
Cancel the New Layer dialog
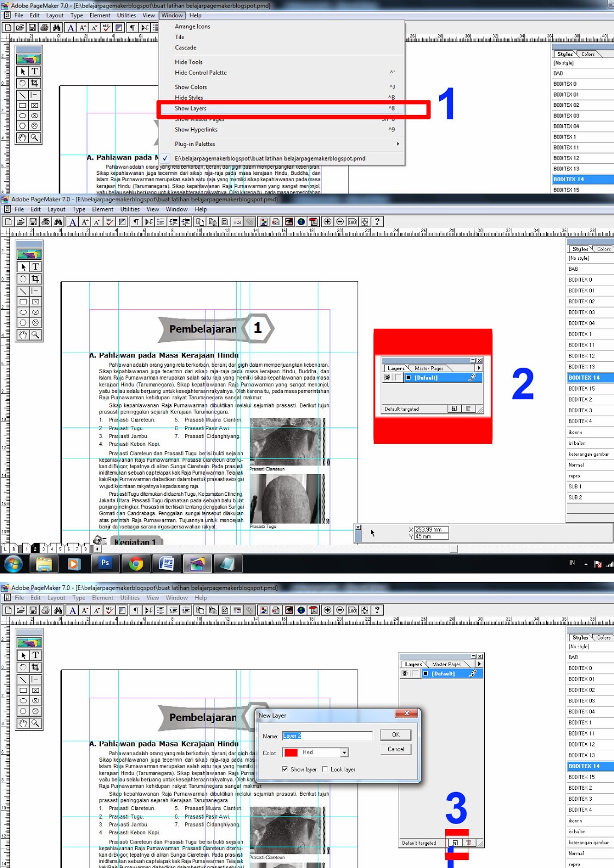396,749
